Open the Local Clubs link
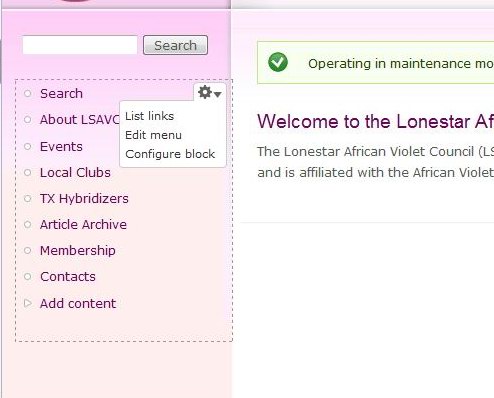494x398 pixels. [x=75, y=172]
